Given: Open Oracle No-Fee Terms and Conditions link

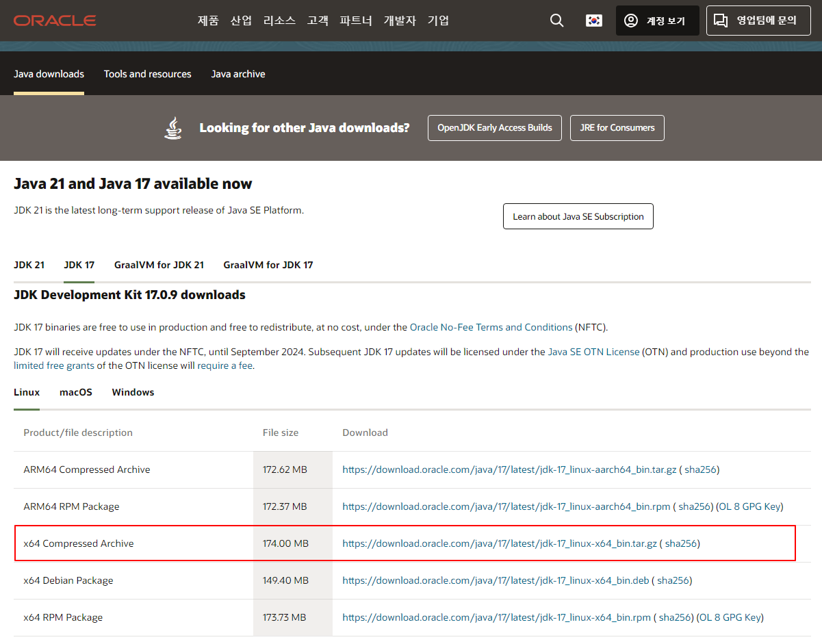Looking at the screenshot, I should [491, 327].
